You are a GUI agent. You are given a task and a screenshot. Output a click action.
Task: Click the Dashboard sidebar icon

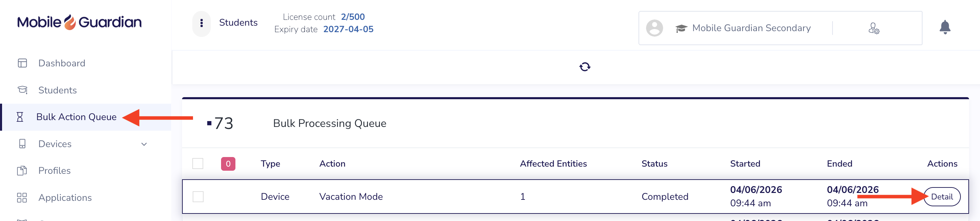(23, 63)
